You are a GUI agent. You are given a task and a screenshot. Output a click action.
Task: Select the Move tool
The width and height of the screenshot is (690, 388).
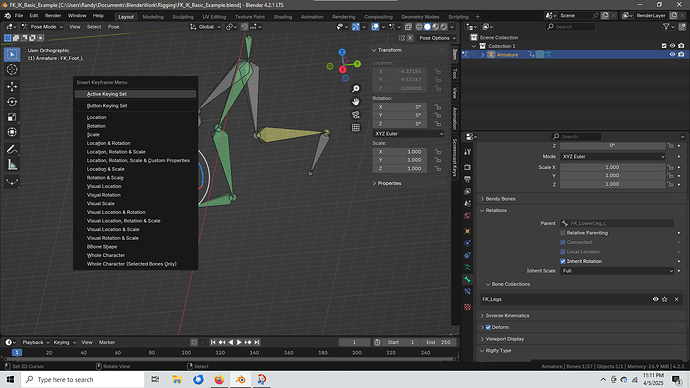coord(12,86)
